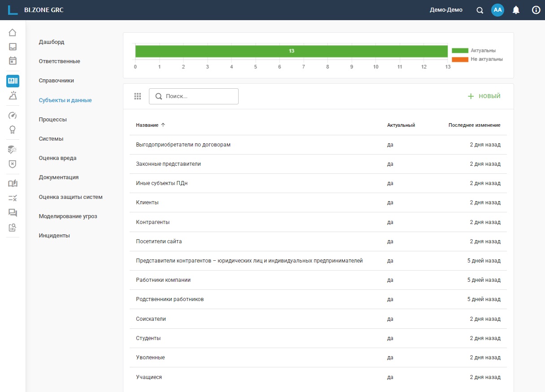The image size is (545, 392).
Task: Open the award ribbon sidebar icon
Action: pos(13,129)
